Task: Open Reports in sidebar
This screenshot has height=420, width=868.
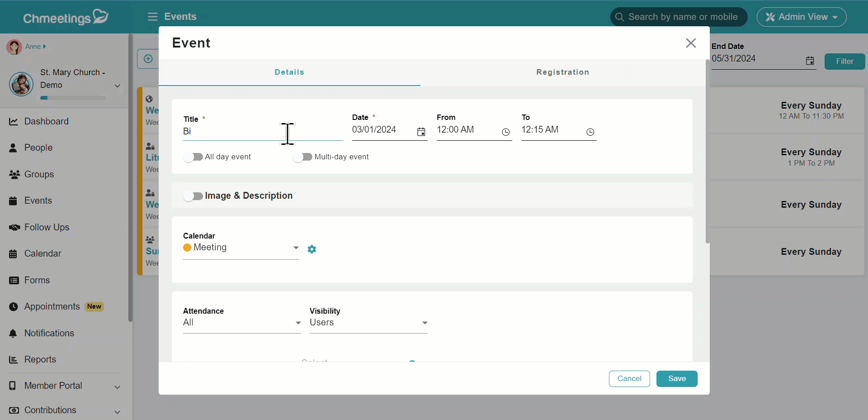Action: pyautogui.click(x=40, y=360)
